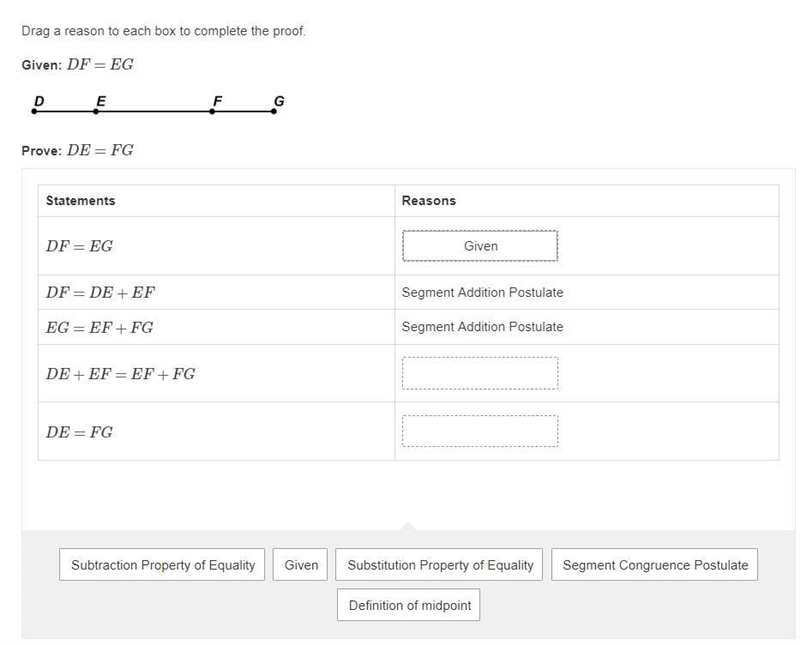Click empty reason box for DE + EF = EF + FG
The height and width of the screenshot is (645, 800).
[480, 374]
